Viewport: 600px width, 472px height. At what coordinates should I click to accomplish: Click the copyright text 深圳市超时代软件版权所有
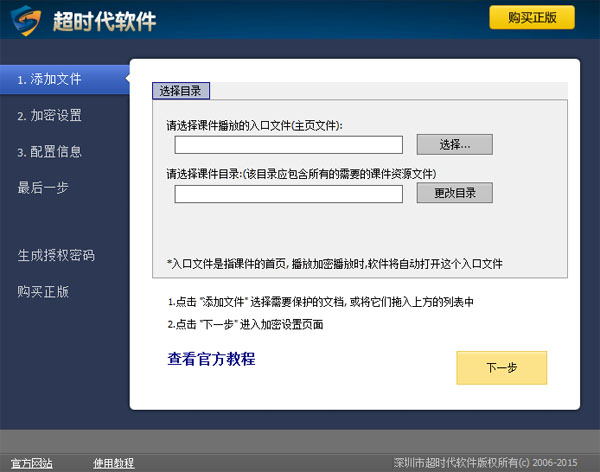[485, 463]
